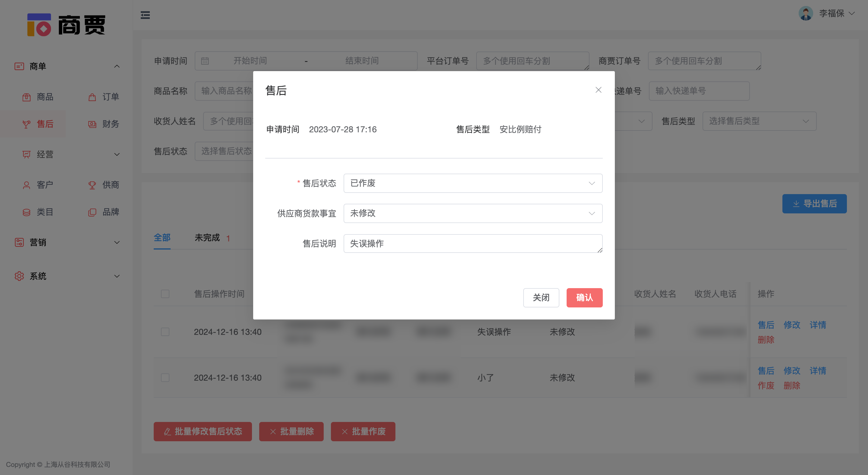
Task: Check the select-all checkbox in the table header
Action: 165,294
